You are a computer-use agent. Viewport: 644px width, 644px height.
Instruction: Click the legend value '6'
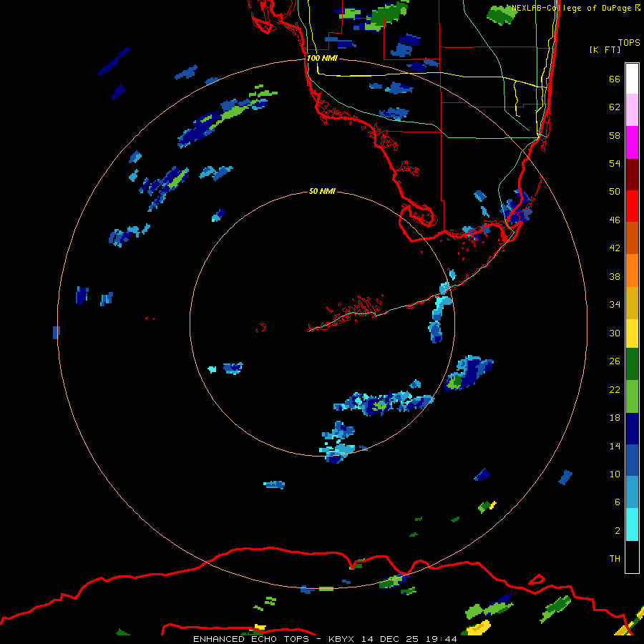tap(618, 502)
